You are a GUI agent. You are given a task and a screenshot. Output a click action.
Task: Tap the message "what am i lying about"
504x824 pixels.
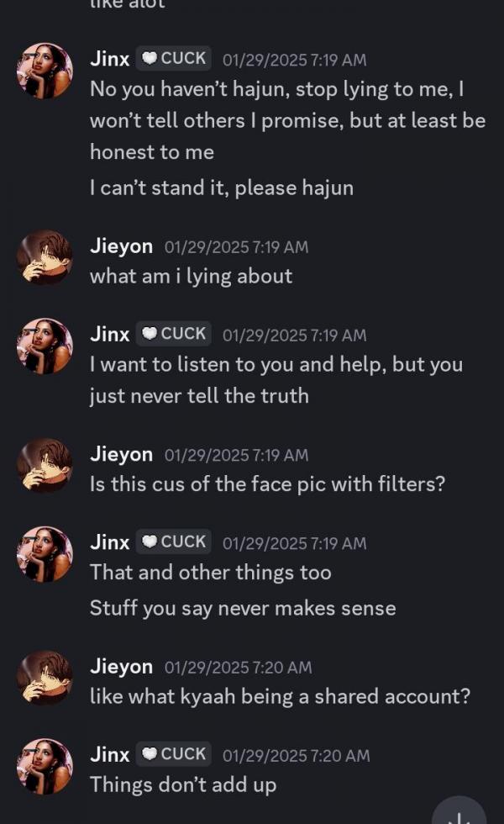point(191,277)
